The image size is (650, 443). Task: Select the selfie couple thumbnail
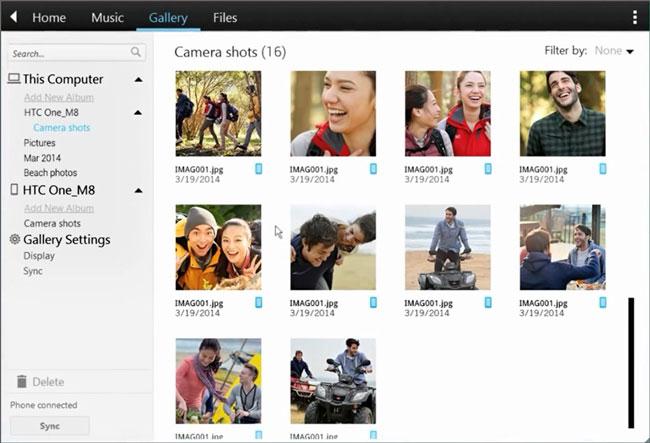tap(218, 247)
